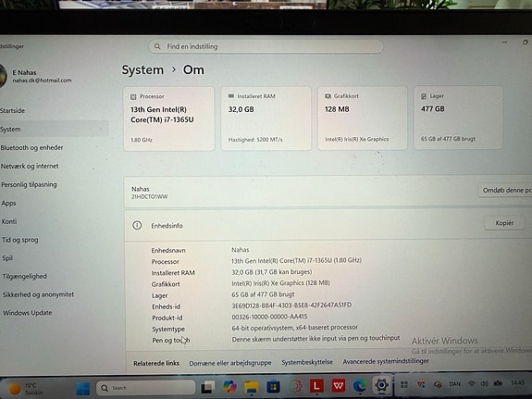Screen dimensions: 532x399
Task: Click the Enhedsnavn value Nahas
Action: pos(241,250)
